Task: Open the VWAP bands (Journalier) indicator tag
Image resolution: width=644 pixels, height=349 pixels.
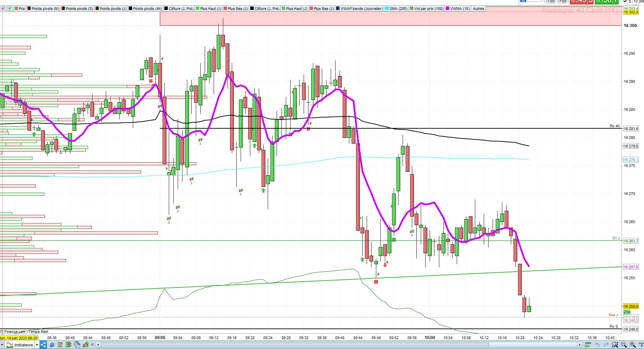Action: click(359, 8)
